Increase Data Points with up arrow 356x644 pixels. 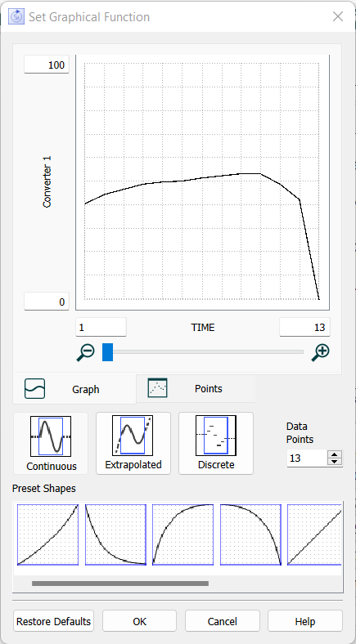click(x=335, y=454)
